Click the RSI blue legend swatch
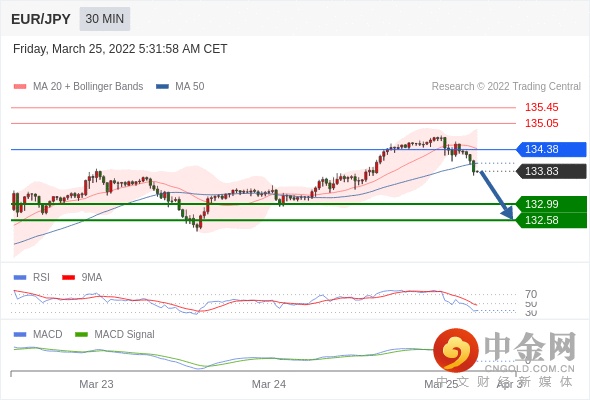 coord(20,278)
